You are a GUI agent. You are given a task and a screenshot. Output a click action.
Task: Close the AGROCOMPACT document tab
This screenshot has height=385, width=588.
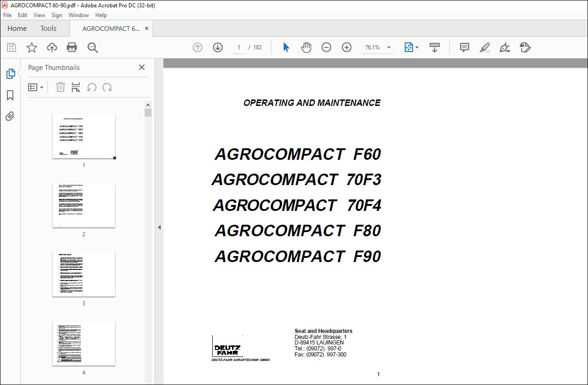pos(147,29)
